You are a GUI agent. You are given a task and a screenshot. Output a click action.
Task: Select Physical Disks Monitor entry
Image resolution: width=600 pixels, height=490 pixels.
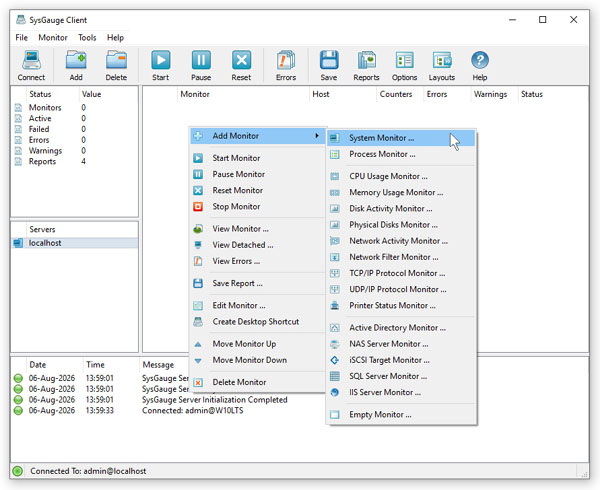[401, 225]
